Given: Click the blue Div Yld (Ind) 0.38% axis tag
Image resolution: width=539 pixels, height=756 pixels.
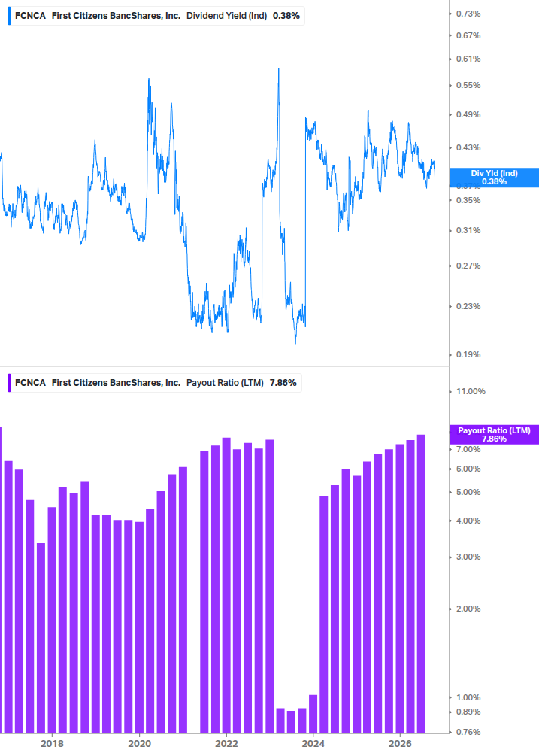Looking at the screenshot, I should 494,178.
